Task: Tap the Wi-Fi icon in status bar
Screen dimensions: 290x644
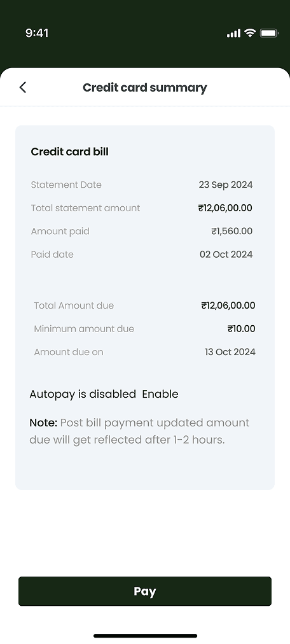Action: pyautogui.click(x=249, y=33)
